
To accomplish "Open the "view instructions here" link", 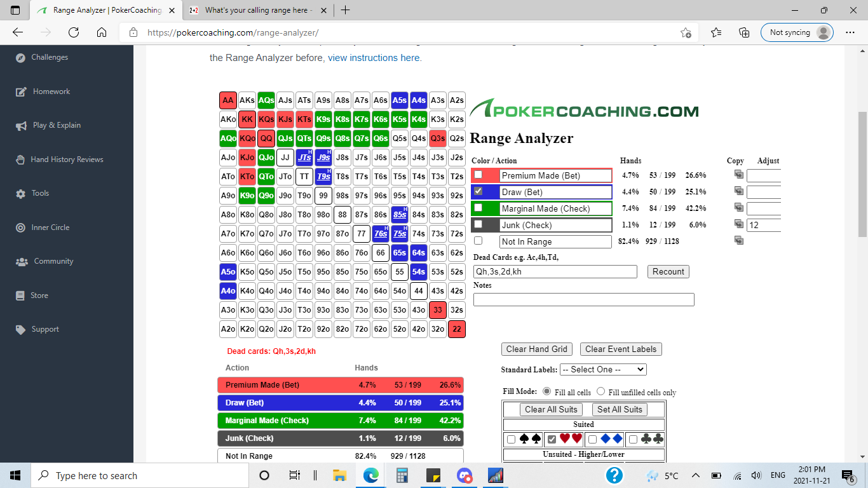I will tap(374, 58).
